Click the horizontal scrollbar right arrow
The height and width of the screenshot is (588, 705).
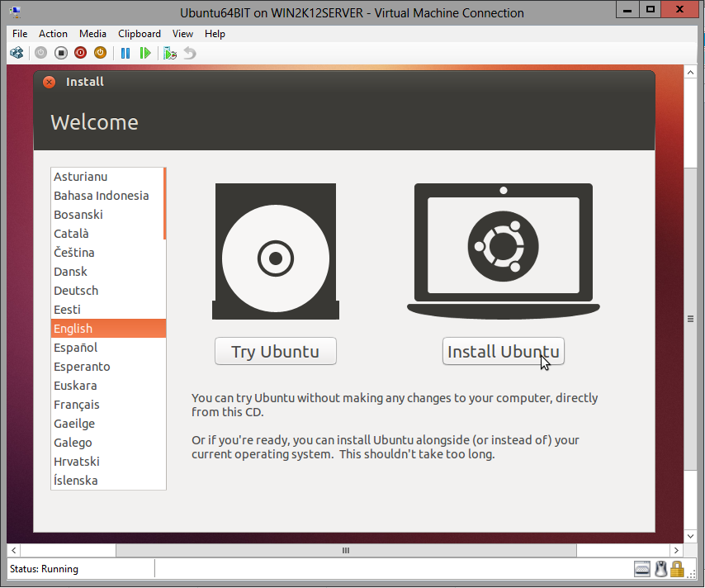676,550
